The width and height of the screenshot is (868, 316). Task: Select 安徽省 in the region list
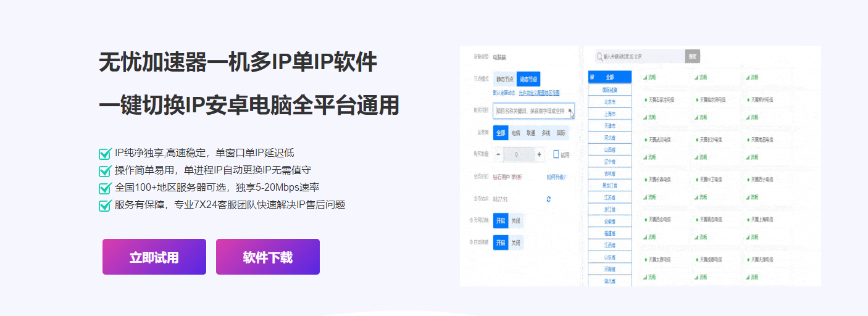click(610, 222)
